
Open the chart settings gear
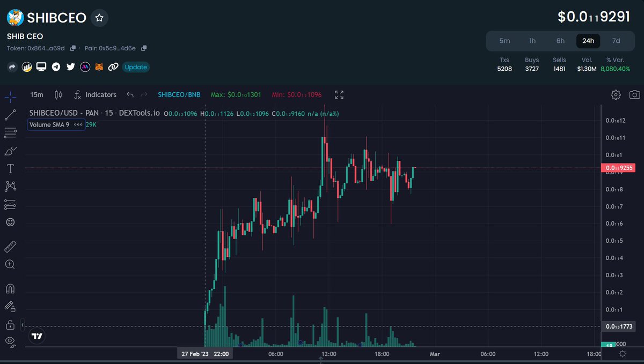coord(616,94)
